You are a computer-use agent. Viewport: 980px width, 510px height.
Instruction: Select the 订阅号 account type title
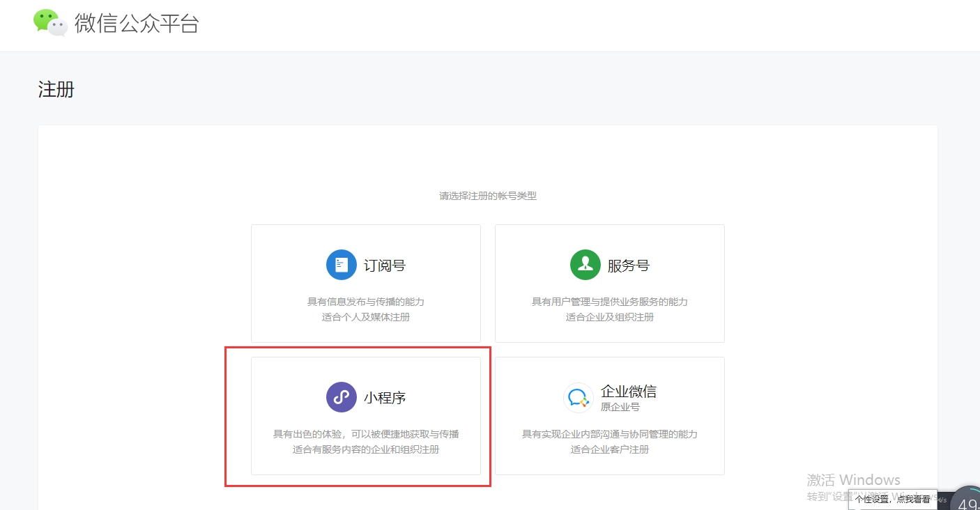[385, 265]
